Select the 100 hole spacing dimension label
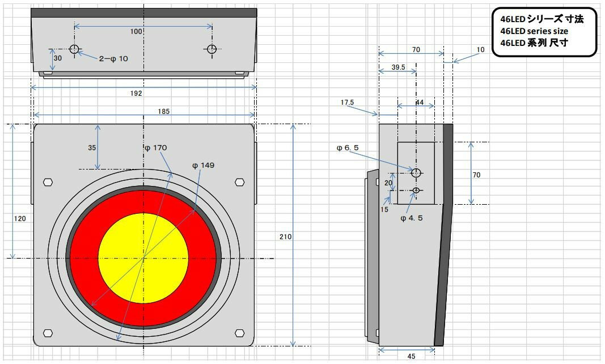605x364 pixels. (x=136, y=32)
